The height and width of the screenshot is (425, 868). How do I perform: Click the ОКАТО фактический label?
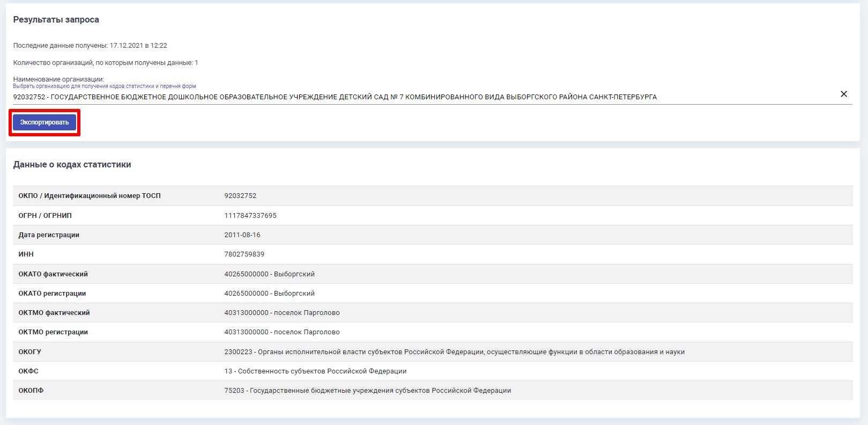click(x=53, y=274)
